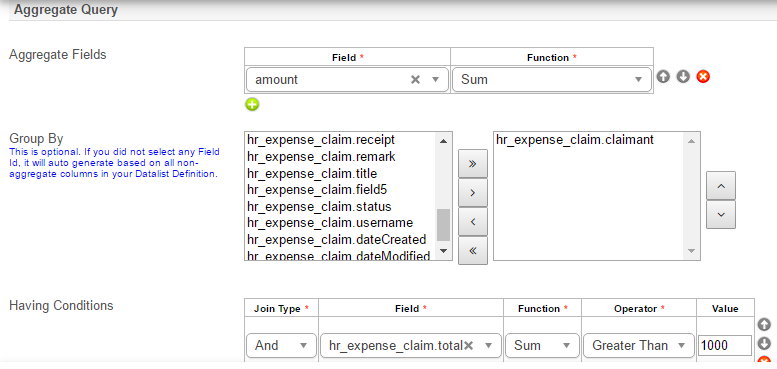Screen dimensions: 777x369
Task: Clear the hr_expense_claim.total field selection
Action: click(468, 345)
